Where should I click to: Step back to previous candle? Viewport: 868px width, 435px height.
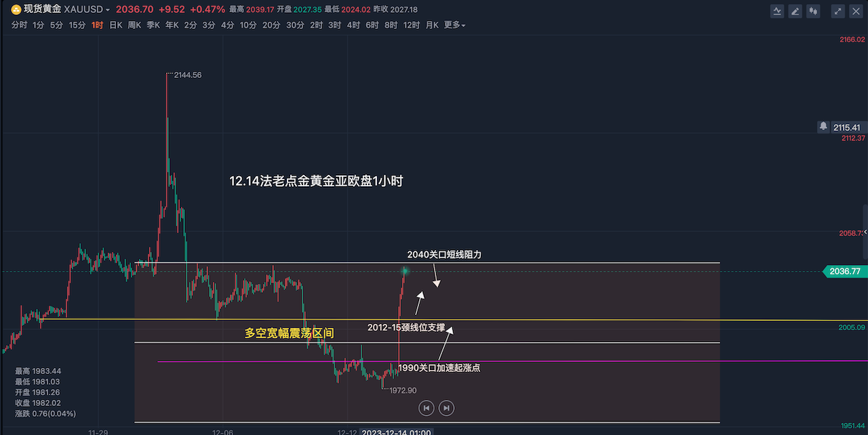[426, 408]
